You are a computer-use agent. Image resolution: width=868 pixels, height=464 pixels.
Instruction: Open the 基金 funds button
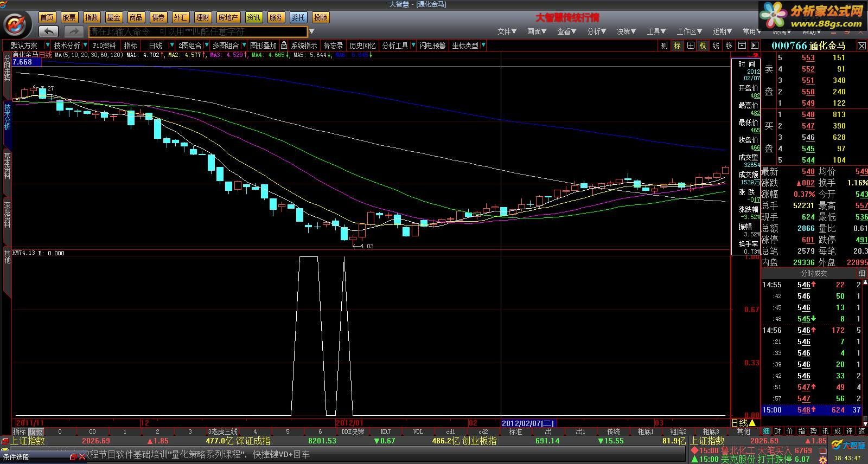[x=114, y=17]
